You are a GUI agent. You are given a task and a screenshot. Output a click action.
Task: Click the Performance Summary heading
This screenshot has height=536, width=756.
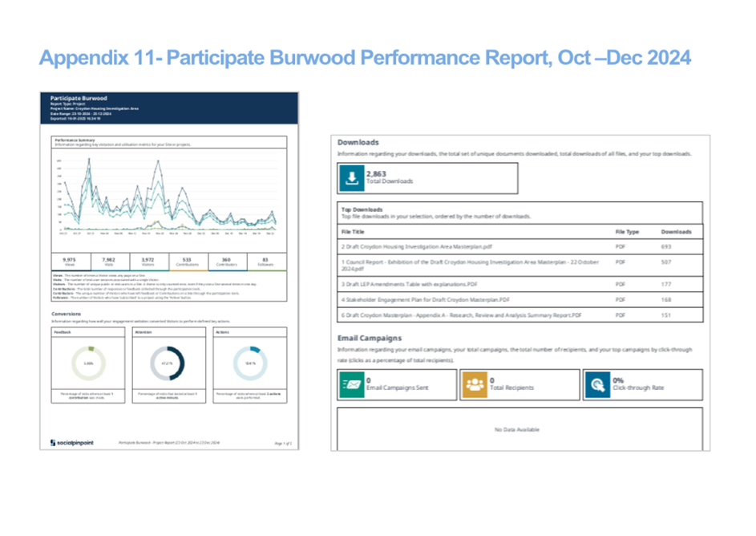point(75,140)
